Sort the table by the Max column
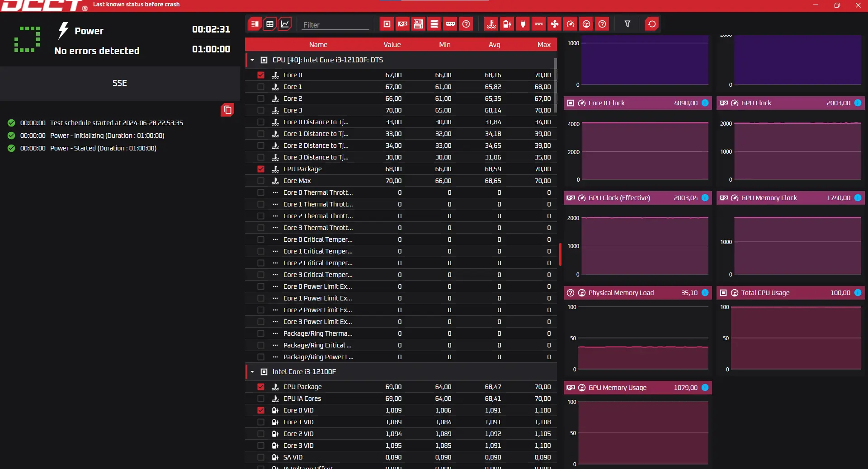Screen dimensions: 868x469 (x=544, y=44)
